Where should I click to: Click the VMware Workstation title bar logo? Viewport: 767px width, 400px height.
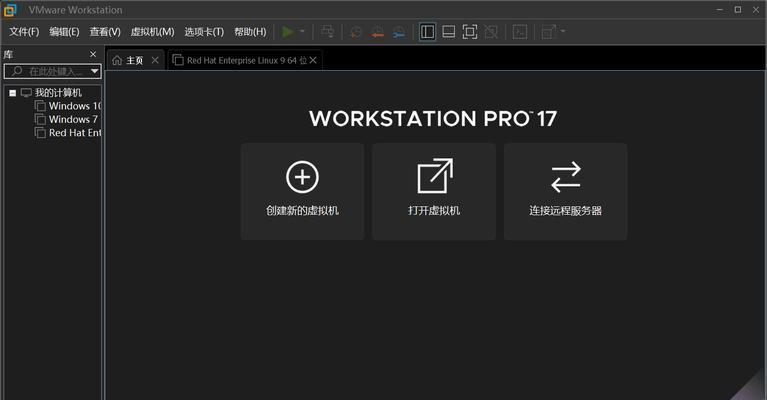tap(10, 10)
